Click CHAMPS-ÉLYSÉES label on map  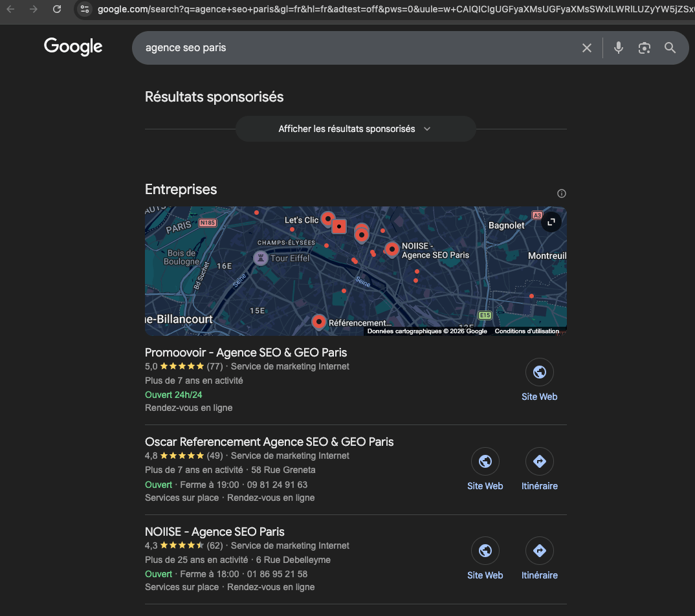(x=286, y=243)
